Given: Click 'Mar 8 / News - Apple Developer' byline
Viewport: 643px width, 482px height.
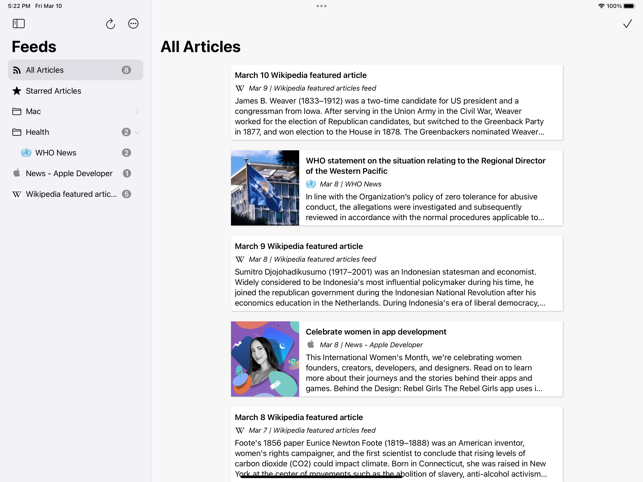Looking at the screenshot, I should 371,345.
